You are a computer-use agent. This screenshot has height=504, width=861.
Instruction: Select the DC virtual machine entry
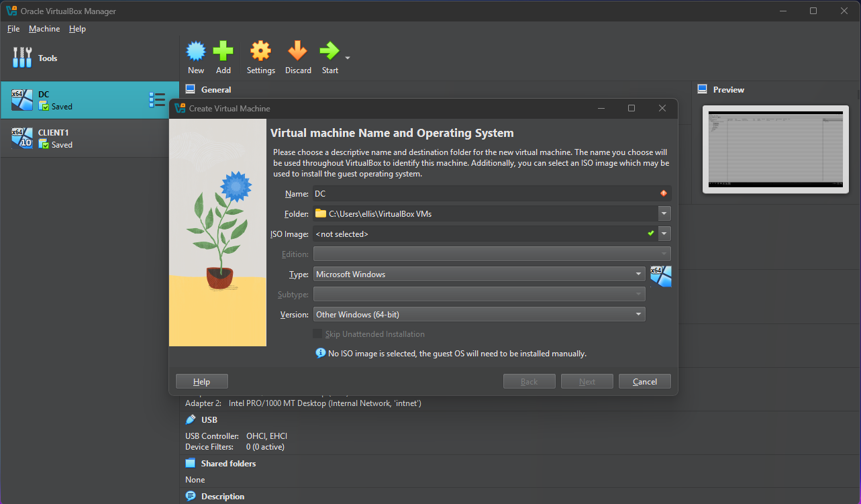(90, 101)
